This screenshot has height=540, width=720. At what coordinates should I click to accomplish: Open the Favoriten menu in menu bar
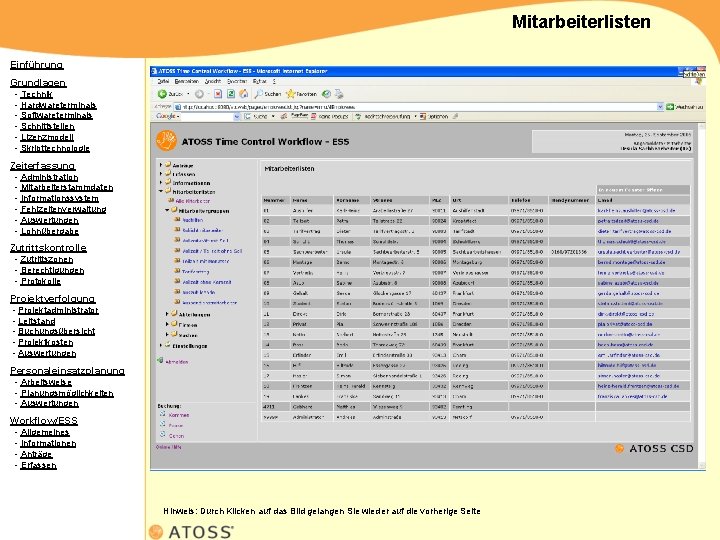pyautogui.click(x=237, y=81)
